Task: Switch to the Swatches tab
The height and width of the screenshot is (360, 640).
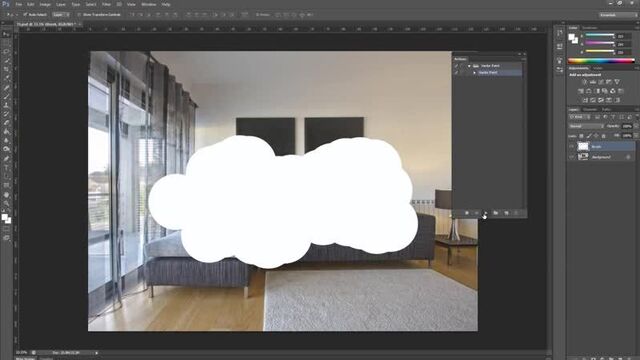Action: click(589, 28)
